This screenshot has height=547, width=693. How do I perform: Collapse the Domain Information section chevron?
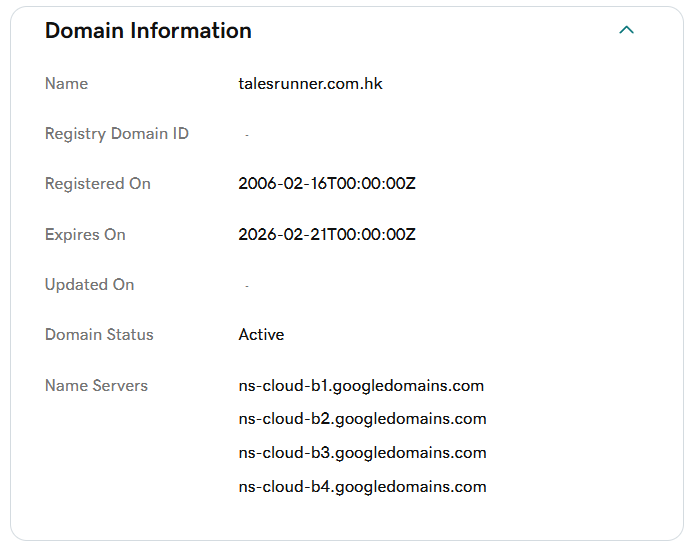pos(627,30)
